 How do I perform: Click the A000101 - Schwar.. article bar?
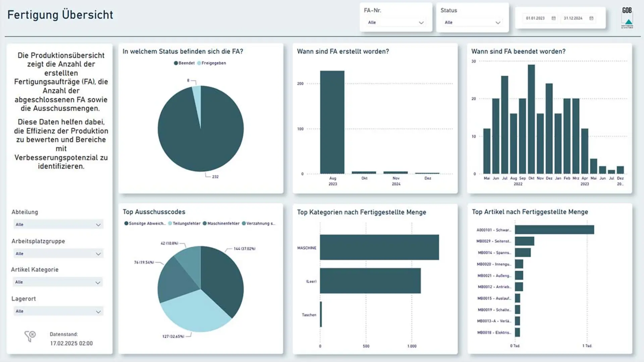554,230
